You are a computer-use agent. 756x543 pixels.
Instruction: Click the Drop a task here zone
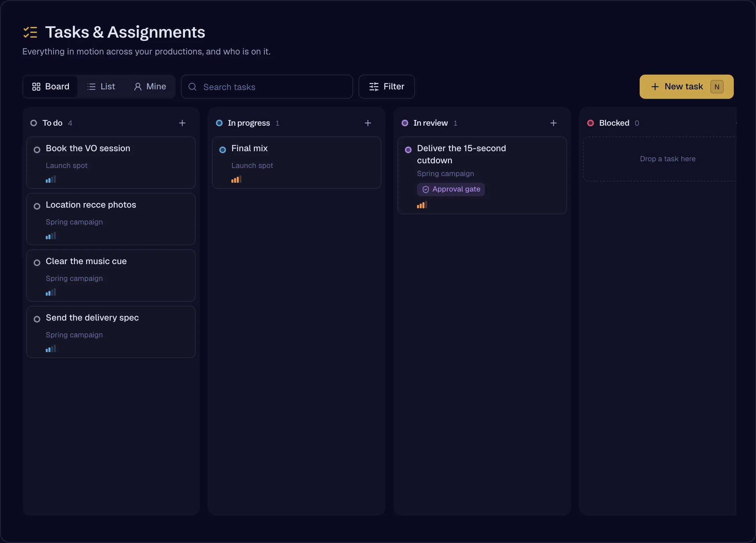click(x=660, y=159)
